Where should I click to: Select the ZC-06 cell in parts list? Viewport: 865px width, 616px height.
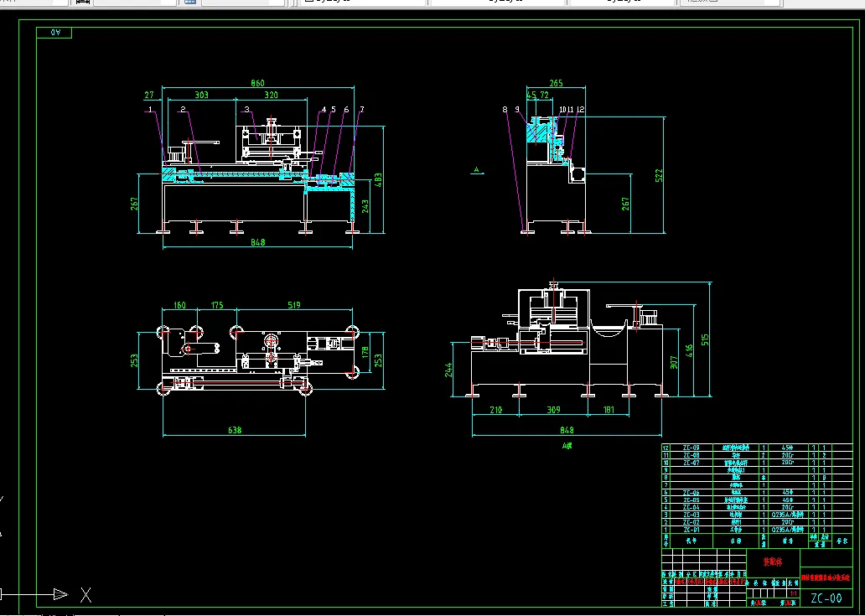click(691, 493)
